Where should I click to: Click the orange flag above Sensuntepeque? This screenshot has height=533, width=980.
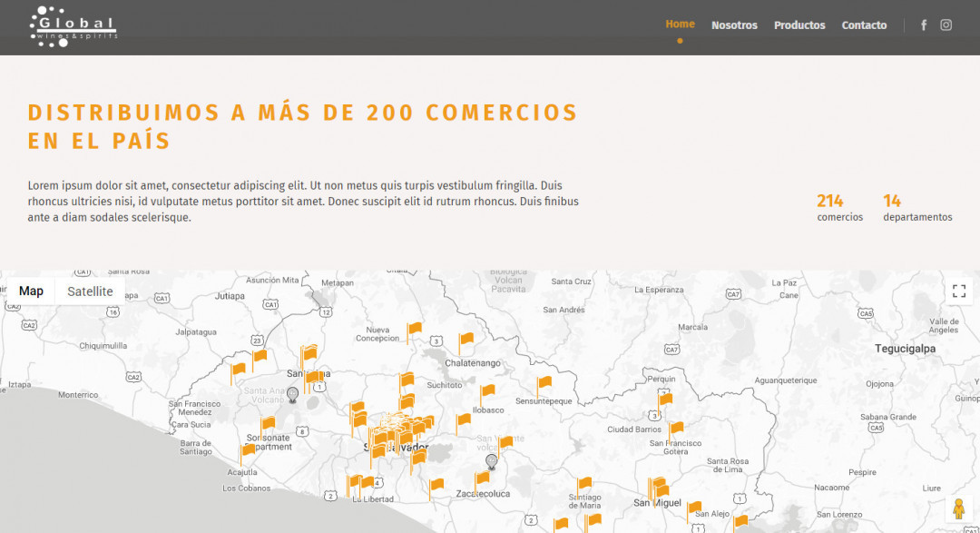(x=544, y=386)
